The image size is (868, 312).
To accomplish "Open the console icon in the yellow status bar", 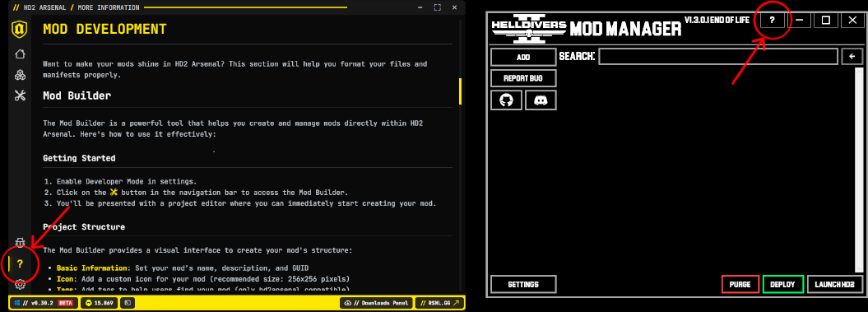I will pyautogui.click(x=128, y=303).
